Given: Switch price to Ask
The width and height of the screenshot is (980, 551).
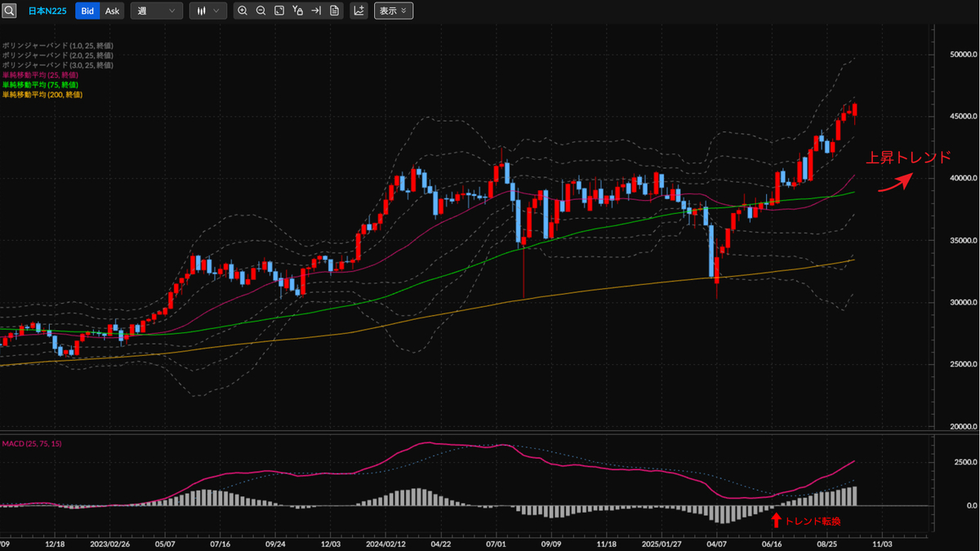Looking at the screenshot, I should pyautogui.click(x=112, y=11).
